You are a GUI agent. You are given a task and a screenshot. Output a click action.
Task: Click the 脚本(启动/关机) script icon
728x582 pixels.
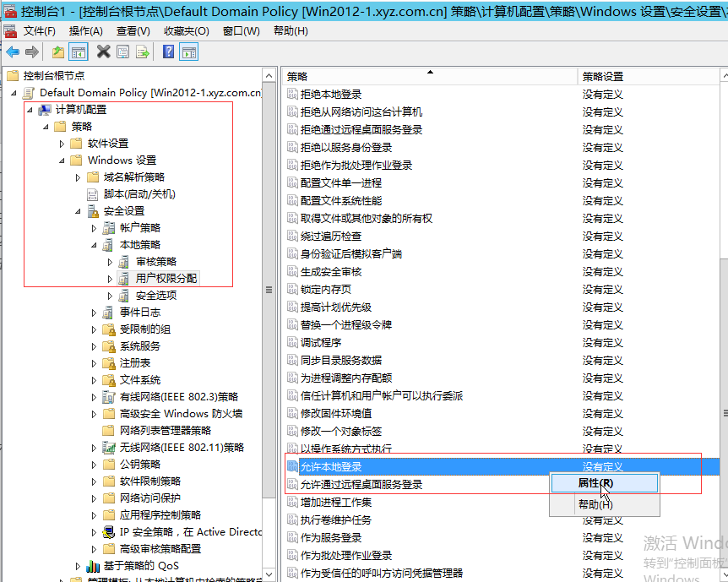pyautogui.click(x=93, y=194)
